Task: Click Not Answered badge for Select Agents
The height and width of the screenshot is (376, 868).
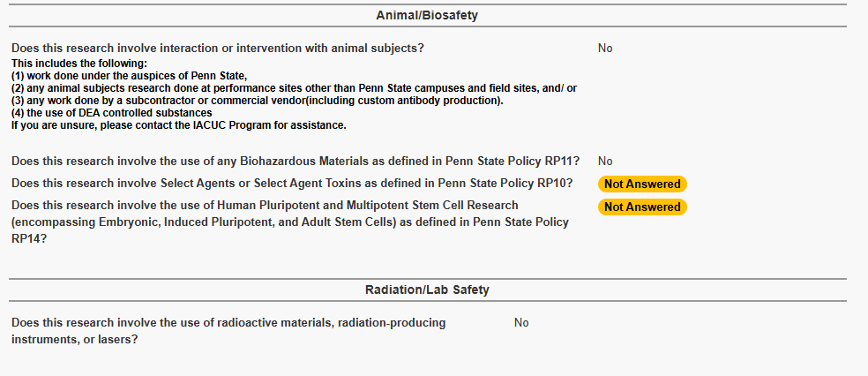Action: click(x=642, y=184)
